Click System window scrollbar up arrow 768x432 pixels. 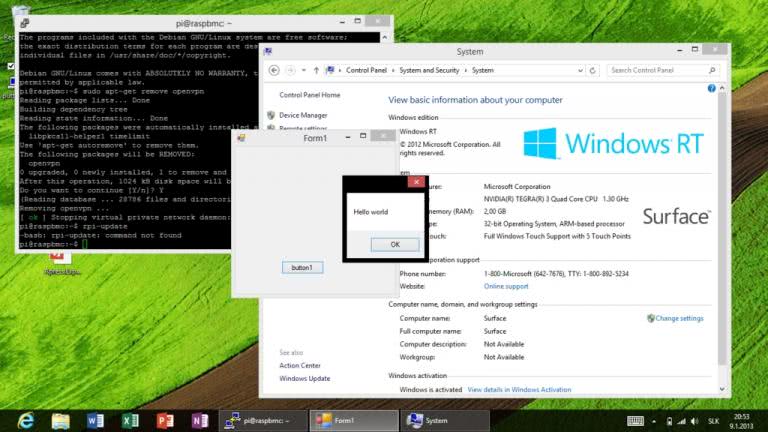click(x=722, y=89)
